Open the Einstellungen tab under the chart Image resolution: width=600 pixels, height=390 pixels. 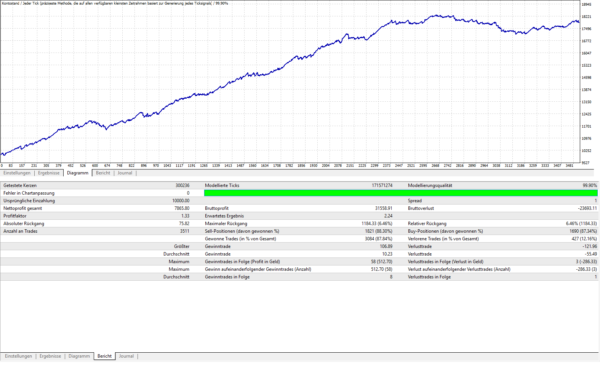pos(17,173)
